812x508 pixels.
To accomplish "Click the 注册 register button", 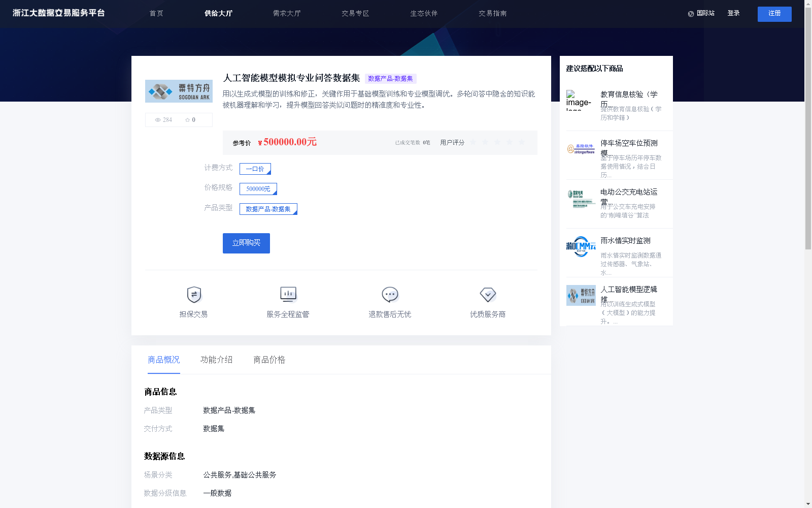I will point(774,14).
